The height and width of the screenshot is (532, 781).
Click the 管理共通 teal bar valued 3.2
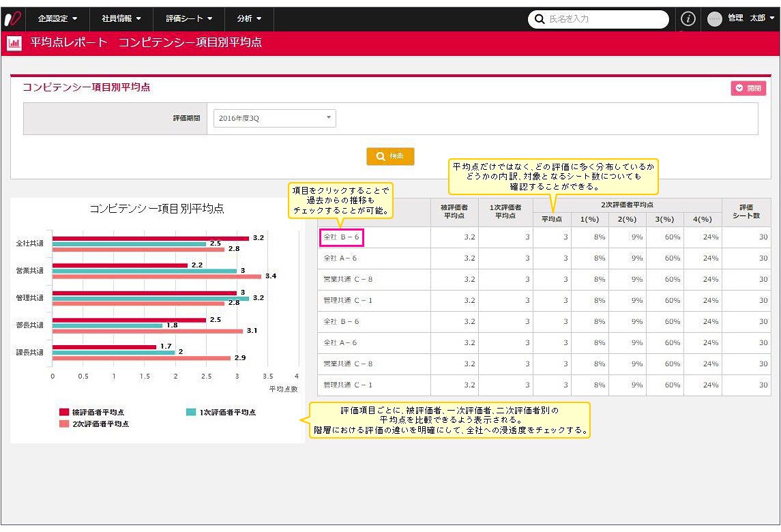tap(151, 298)
